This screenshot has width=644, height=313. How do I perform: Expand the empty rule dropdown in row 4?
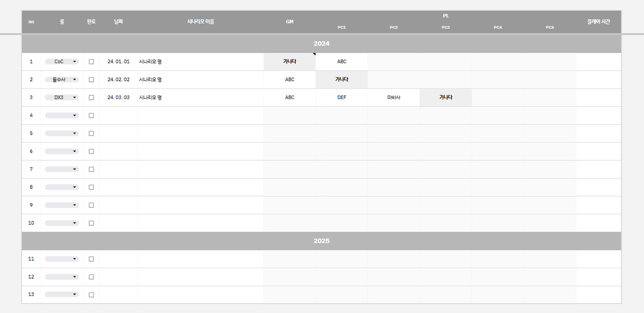(62, 115)
